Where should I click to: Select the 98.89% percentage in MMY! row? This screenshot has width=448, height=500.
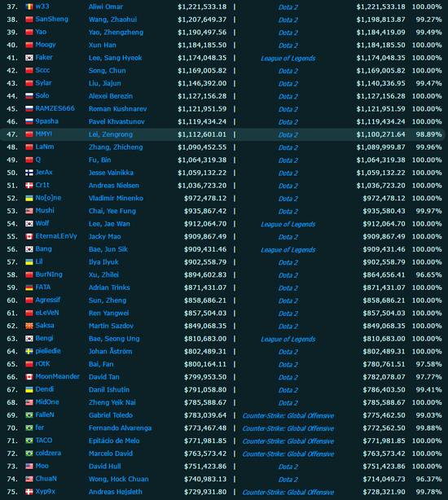tap(428, 134)
